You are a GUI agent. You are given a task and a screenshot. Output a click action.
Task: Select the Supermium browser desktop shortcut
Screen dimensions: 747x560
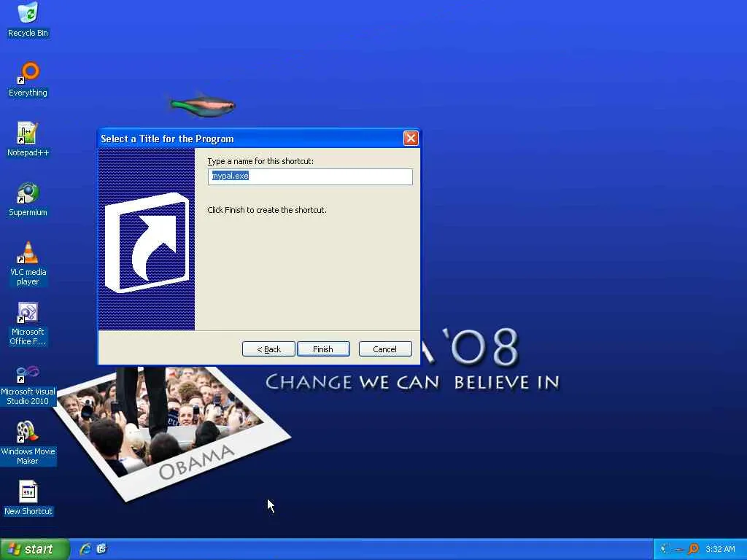pyautogui.click(x=28, y=199)
